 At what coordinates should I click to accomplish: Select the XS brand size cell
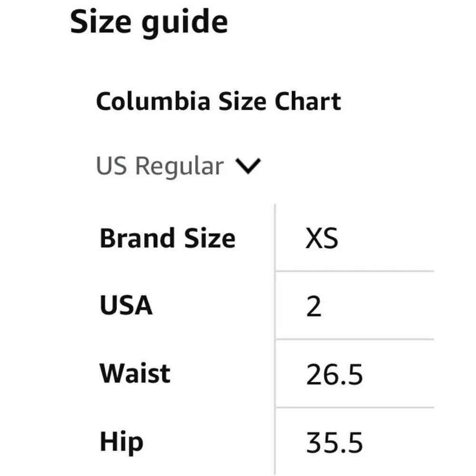coord(322,238)
